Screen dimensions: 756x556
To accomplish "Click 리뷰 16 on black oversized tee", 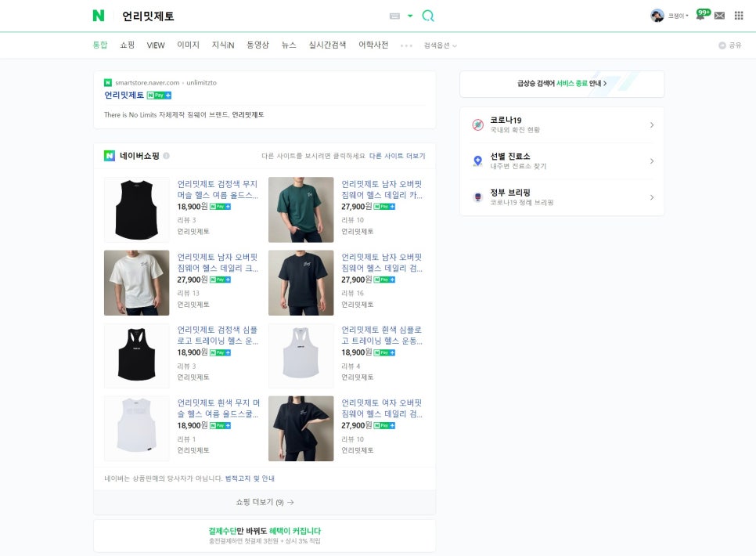I will [x=352, y=293].
